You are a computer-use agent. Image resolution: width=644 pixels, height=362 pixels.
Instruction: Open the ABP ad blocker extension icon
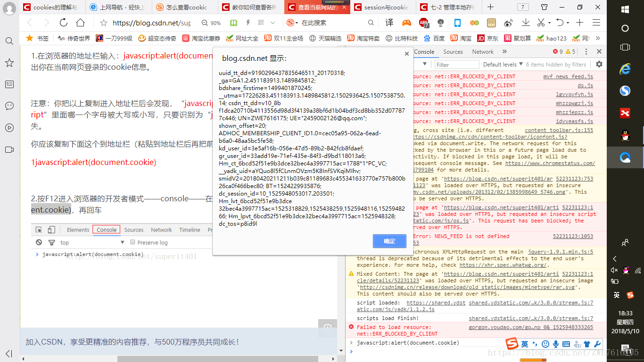tap(423, 23)
